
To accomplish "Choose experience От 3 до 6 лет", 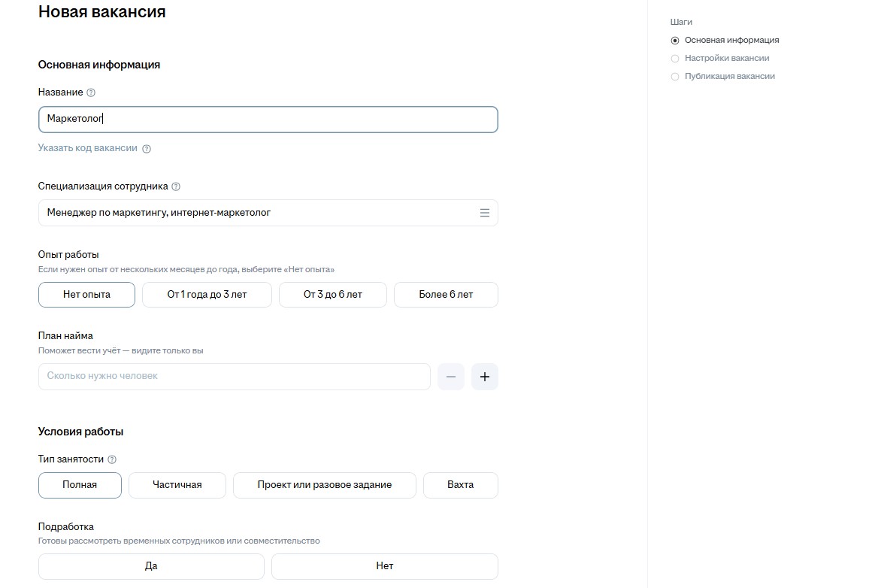I will [332, 295].
